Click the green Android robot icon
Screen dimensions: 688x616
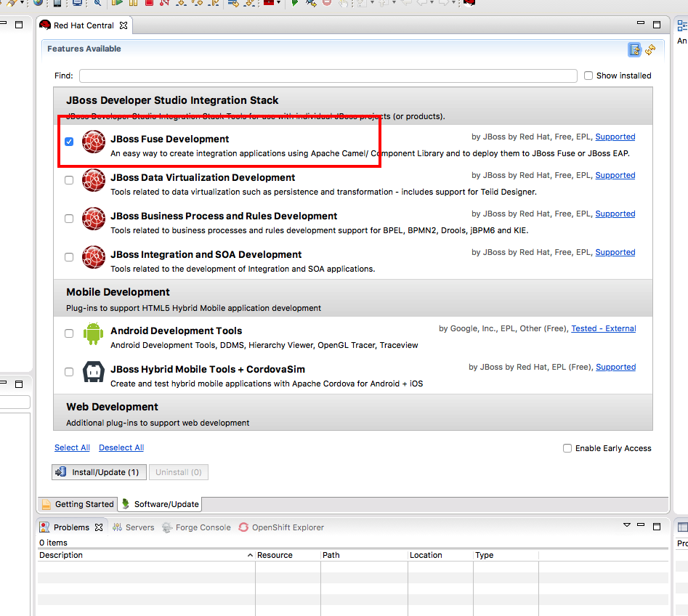point(93,334)
